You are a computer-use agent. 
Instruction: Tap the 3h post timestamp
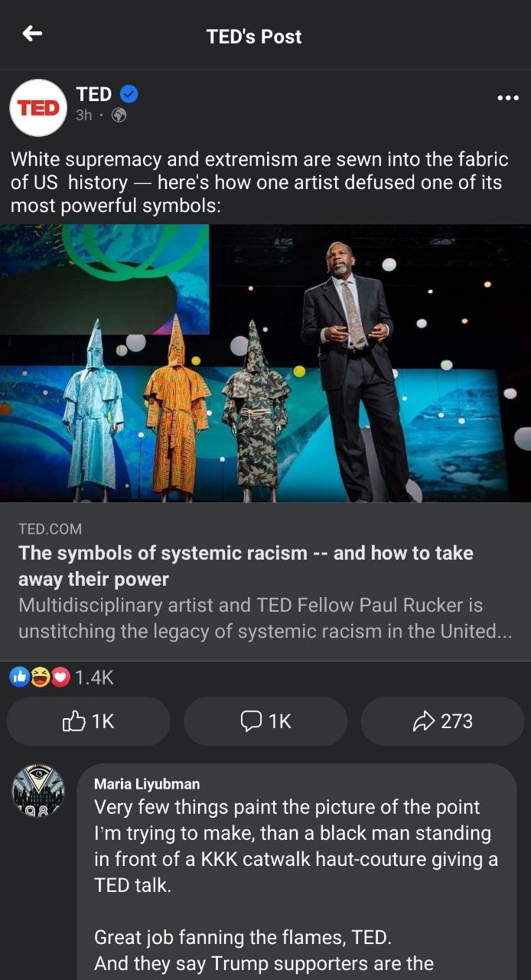tap(83, 116)
